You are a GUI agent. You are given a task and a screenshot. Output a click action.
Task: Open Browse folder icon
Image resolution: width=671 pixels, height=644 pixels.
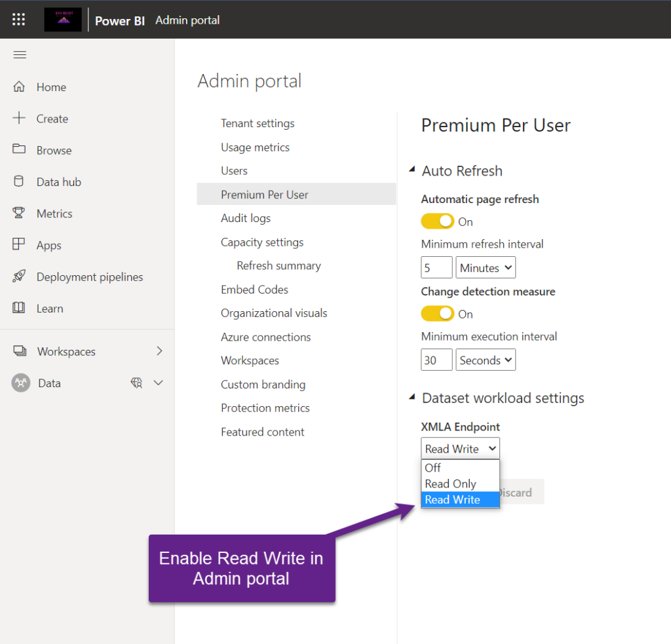19,149
